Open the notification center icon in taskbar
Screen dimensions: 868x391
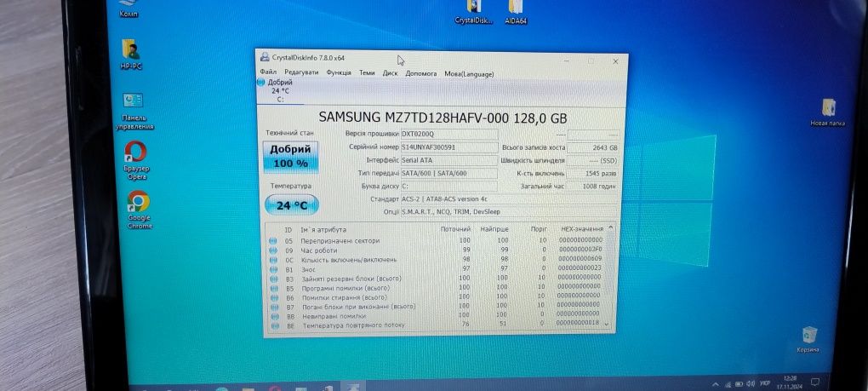815,382
